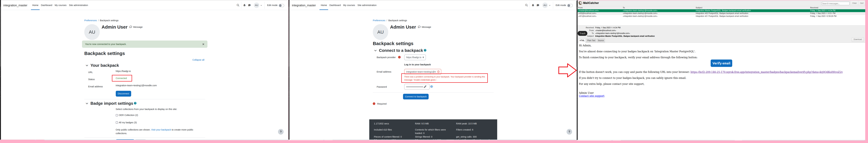Click integration_master site name in left page
This screenshot has height=143, width=868.
click(16, 5)
